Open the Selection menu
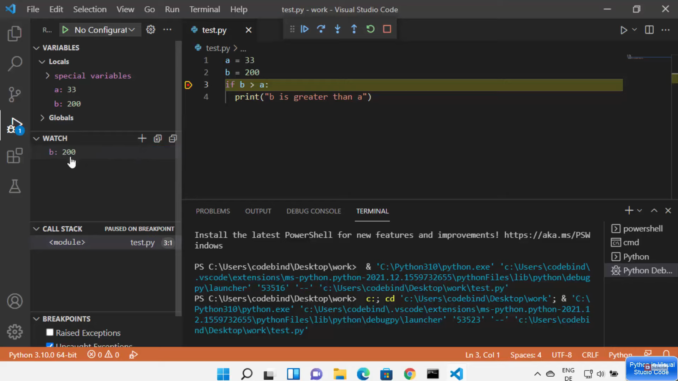This screenshot has height=381, width=678. click(x=90, y=9)
